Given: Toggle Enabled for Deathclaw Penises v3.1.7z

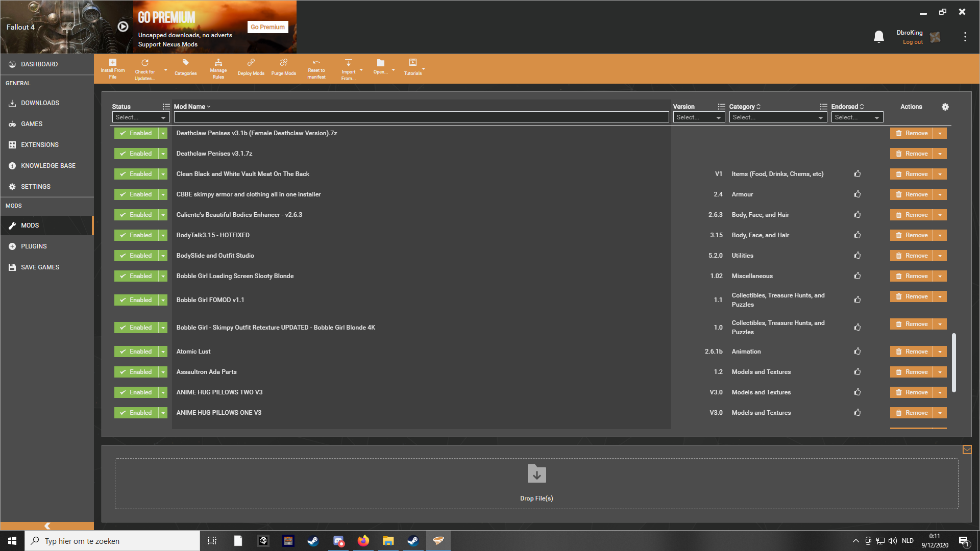Looking at the screenshot, I should tap(136, 154).
